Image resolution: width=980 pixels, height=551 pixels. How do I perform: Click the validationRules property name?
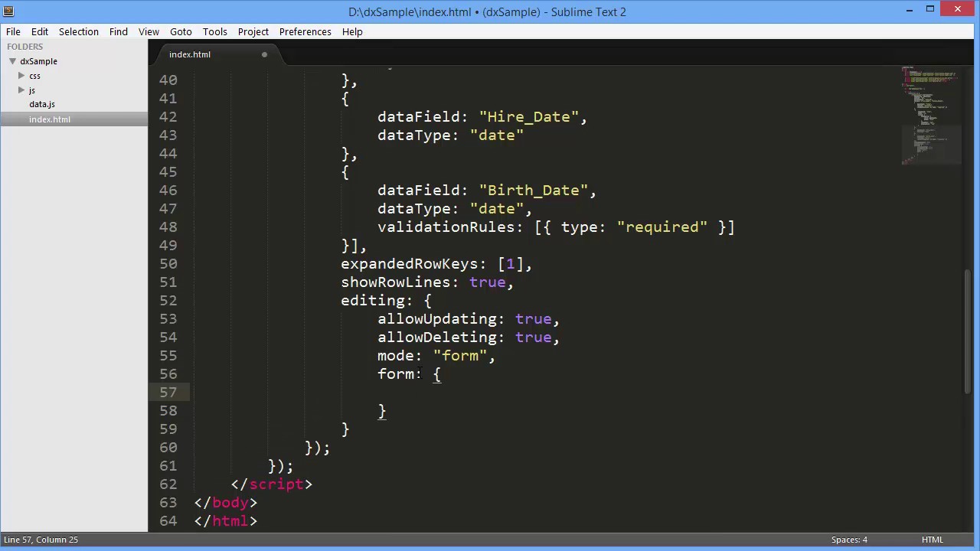click(x=446, y=227)
